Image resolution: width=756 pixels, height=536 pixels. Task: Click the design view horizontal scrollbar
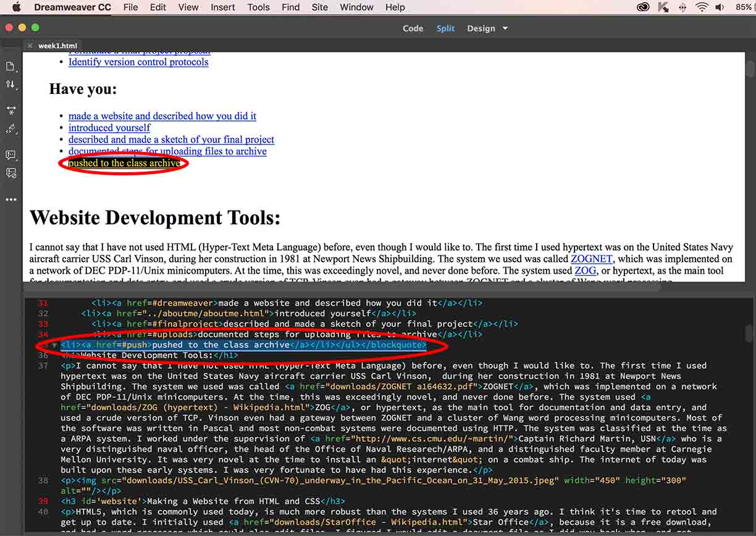(342, 287)
